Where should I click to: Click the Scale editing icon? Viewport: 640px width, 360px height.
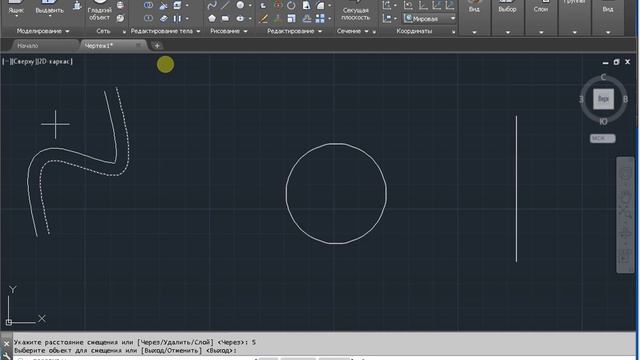pos(291,18)
